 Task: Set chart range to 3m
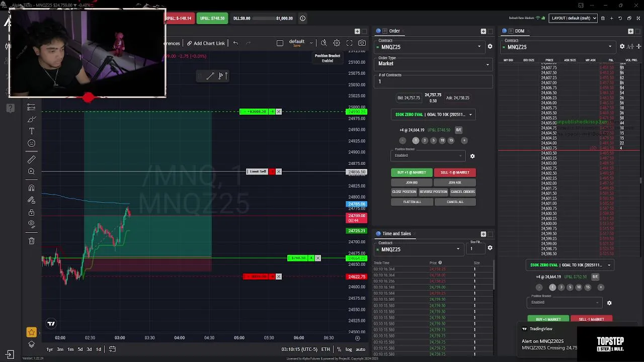click(x=60, y=349)
